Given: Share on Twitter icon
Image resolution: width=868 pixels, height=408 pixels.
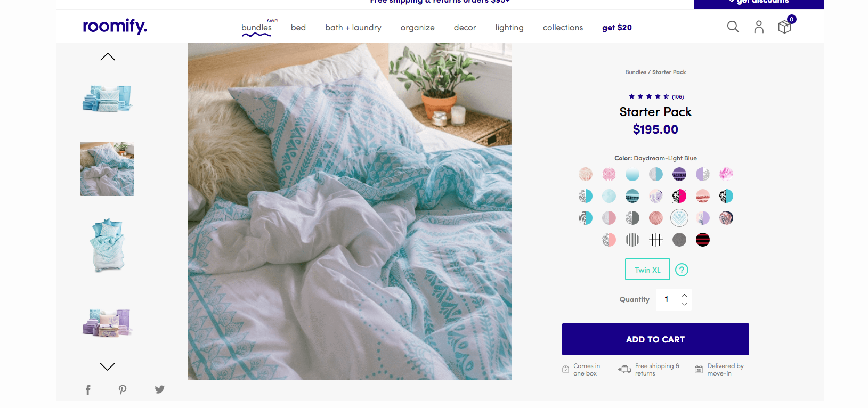Looking at the screenshot, I should pyautogui.click(x=159, y=389).
